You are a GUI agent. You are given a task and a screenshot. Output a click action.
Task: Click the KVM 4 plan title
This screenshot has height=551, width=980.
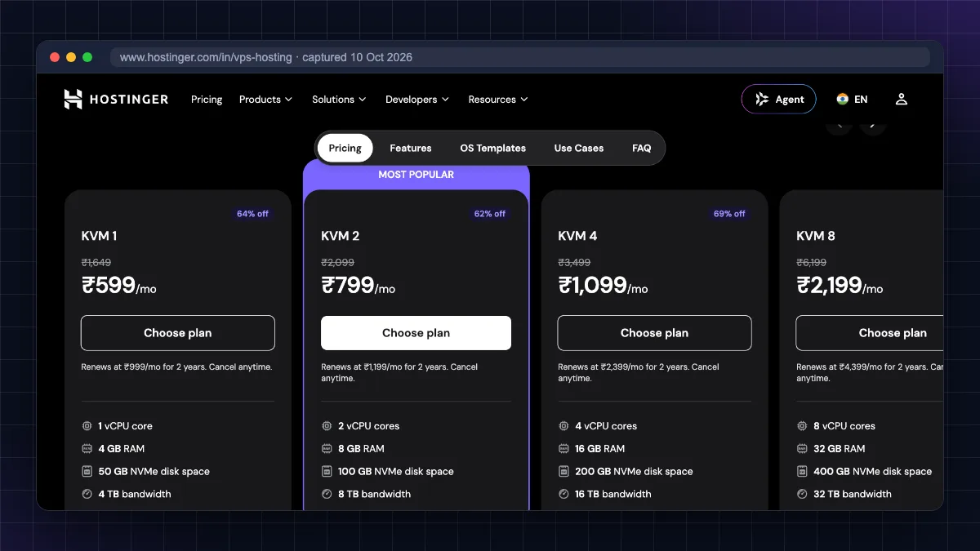[578, 236]
